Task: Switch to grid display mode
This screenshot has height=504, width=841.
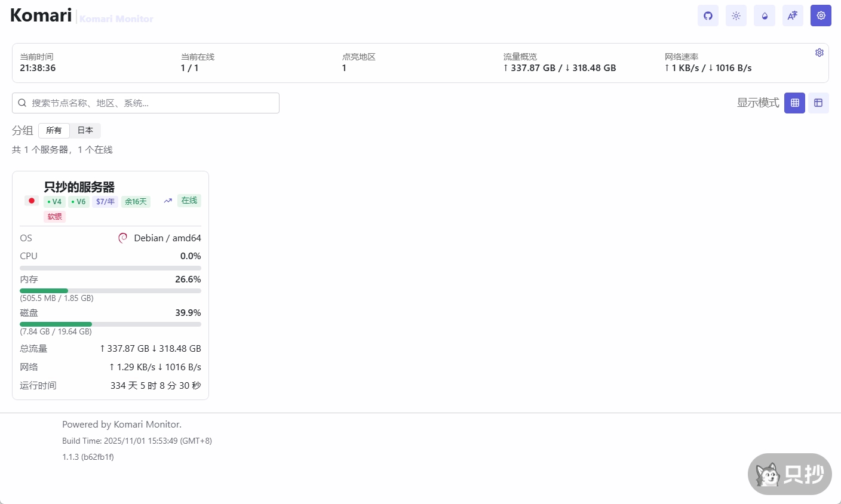Action: pos(794,103)
